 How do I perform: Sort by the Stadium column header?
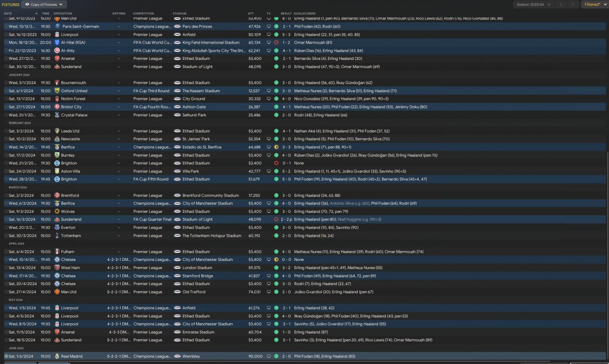tap(179, 13)
